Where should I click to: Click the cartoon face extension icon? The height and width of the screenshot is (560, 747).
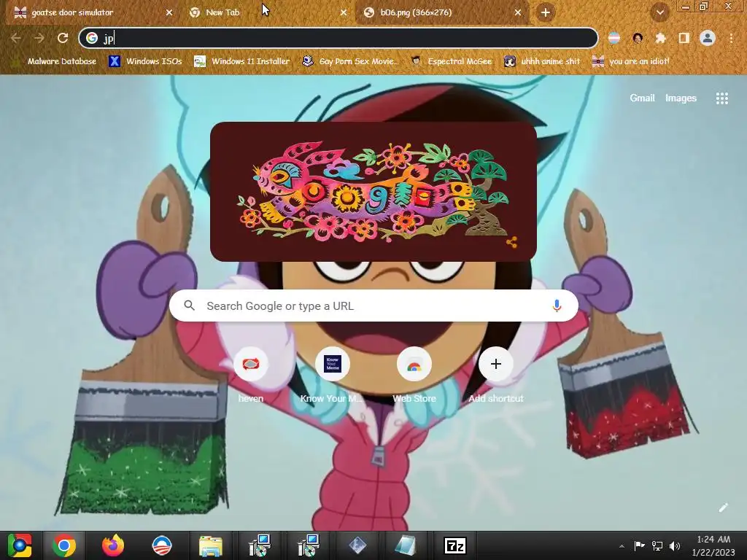tap(638, 38)
